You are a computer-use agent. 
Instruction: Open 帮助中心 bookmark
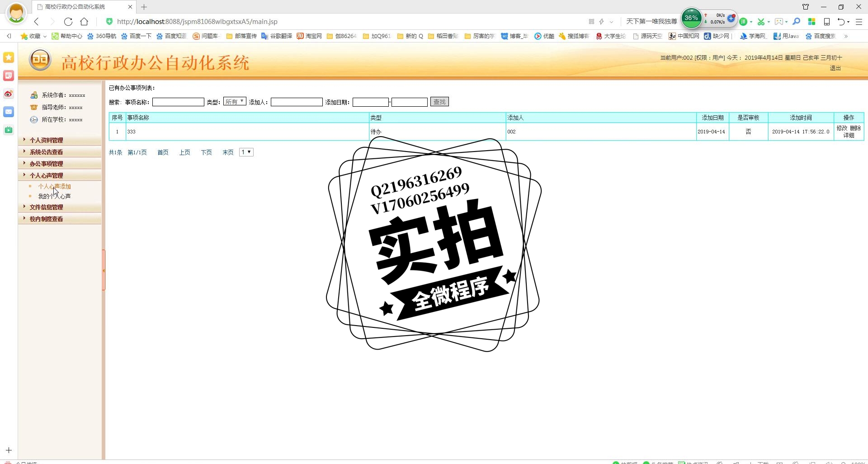pos(67,36)
